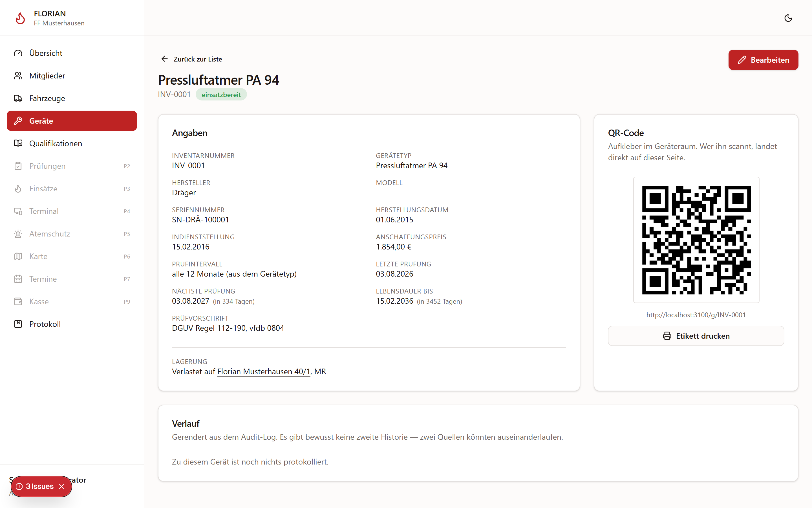This screenshot has height=508, width=812.
Task: Go back via Zurück zur Liste
Action: tap(191, 59)
